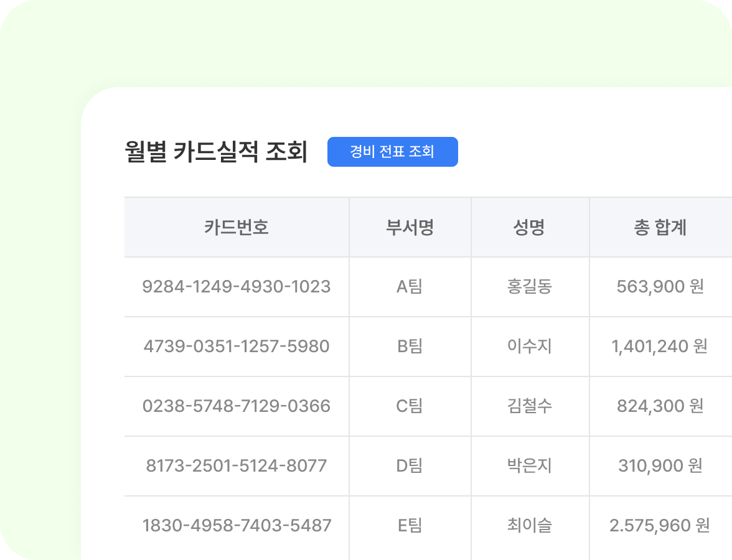The image size is (732, 560).
Task: Select the E팀 department cell
Action: pyautogui.click(x=410, y=526)
